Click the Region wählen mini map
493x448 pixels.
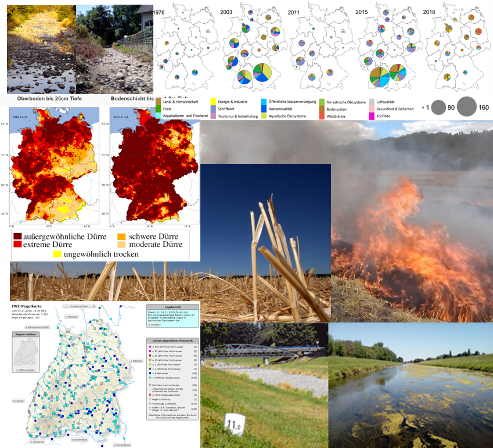(26, 352)
